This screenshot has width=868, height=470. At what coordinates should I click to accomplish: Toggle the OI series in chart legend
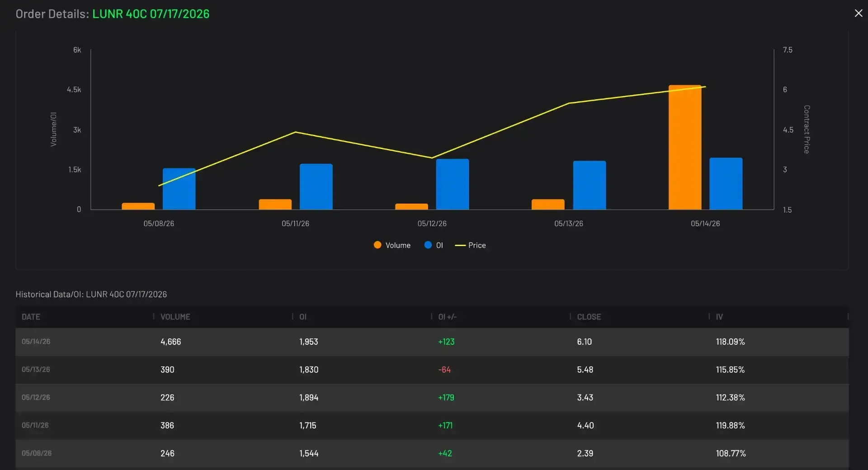pyautogui.click(x=434, y=245)
